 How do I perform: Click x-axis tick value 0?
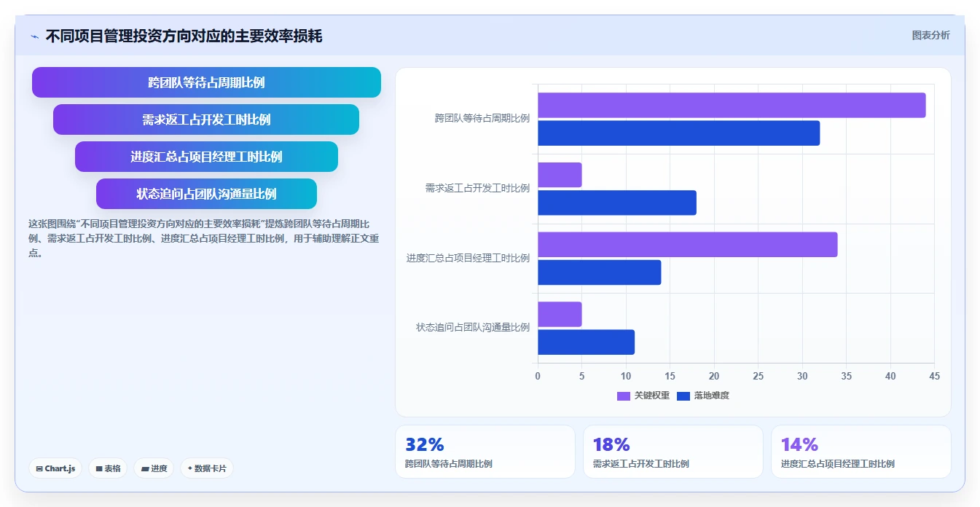(x=538, y=376)
